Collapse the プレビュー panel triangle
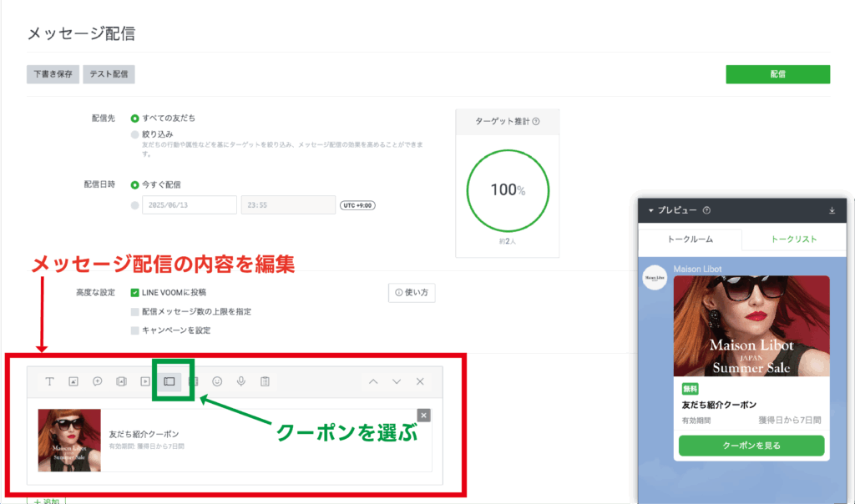The width and height of the screenshot is (855, 504). pos(650,210)
